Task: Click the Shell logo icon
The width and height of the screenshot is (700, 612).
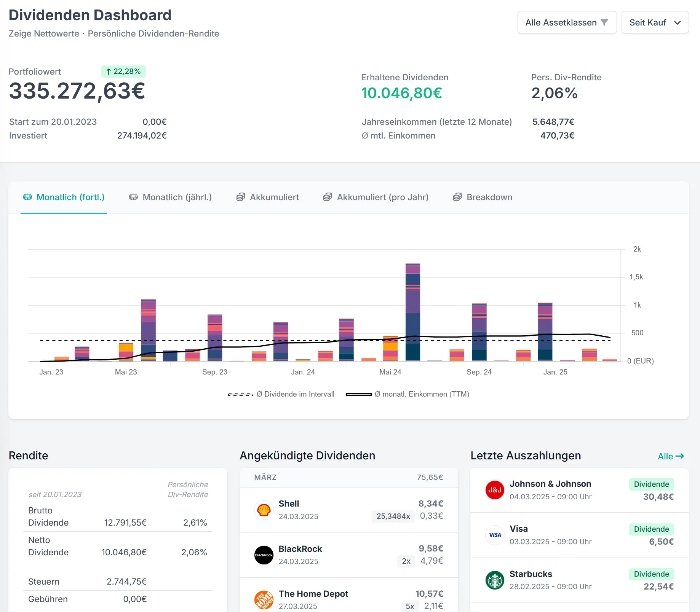Action: point(264,510)
